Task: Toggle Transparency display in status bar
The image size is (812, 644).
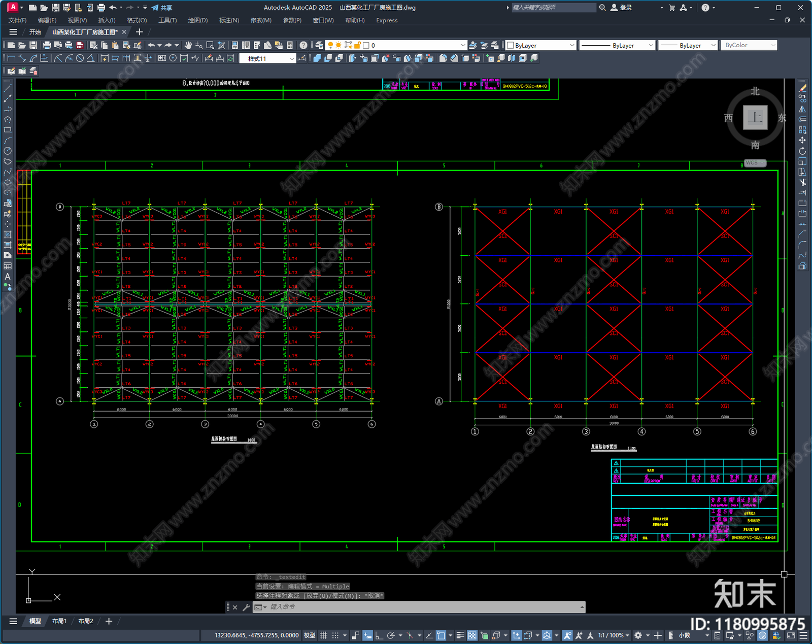Action: coord(472,635)
